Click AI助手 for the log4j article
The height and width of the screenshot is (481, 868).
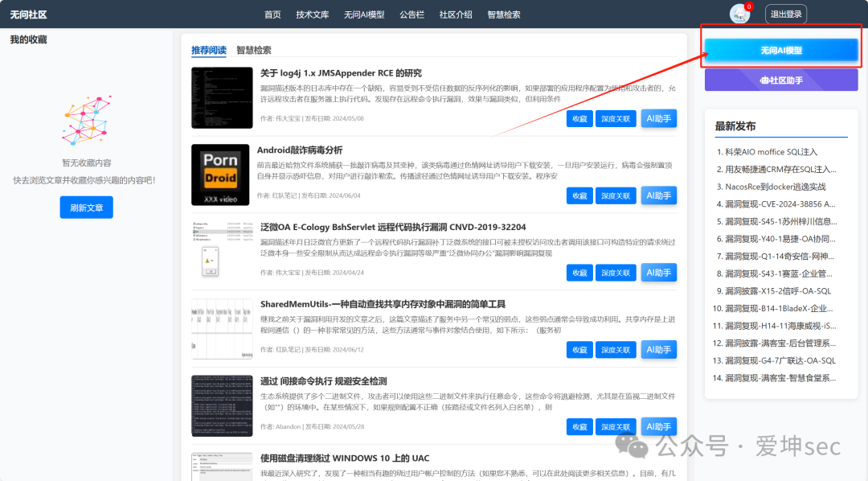[x=659, y=118]
